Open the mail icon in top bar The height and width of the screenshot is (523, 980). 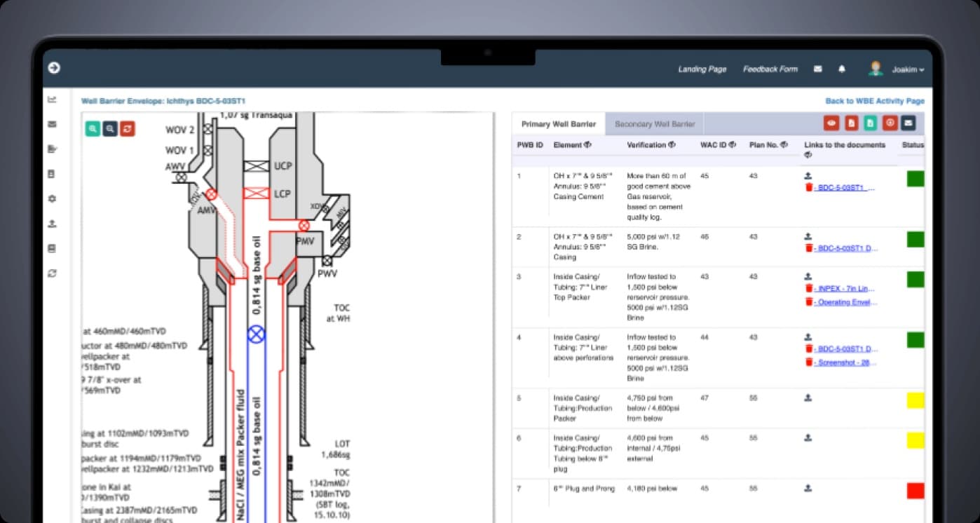point(817,69)
